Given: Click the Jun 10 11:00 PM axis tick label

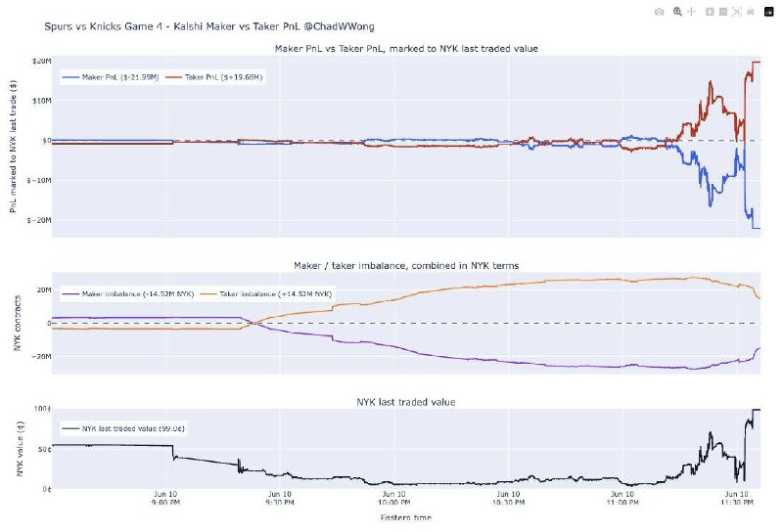Looking at the screenshot, I should point(622,498).
